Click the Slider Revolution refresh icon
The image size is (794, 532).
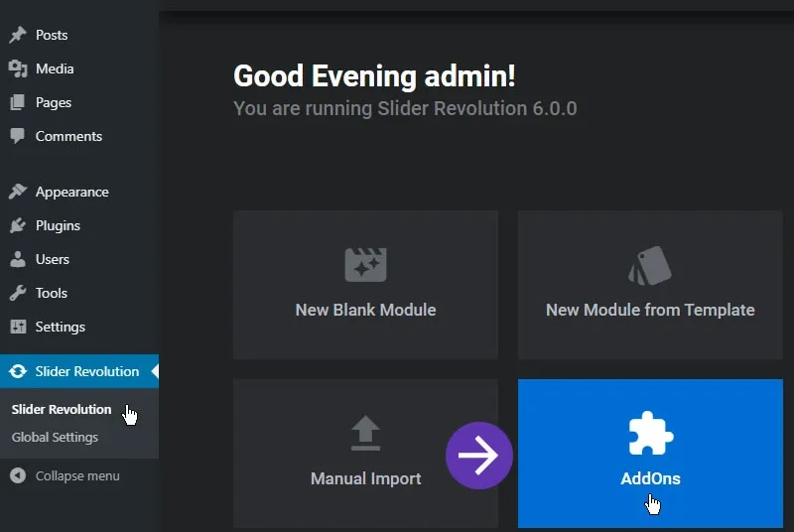click(x=18, y=371)
